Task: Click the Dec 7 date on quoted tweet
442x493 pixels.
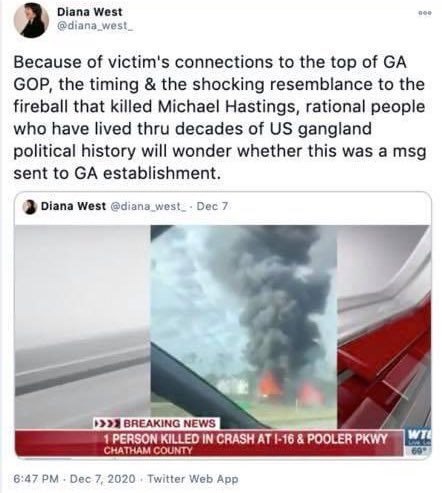Action: [212, 206]
